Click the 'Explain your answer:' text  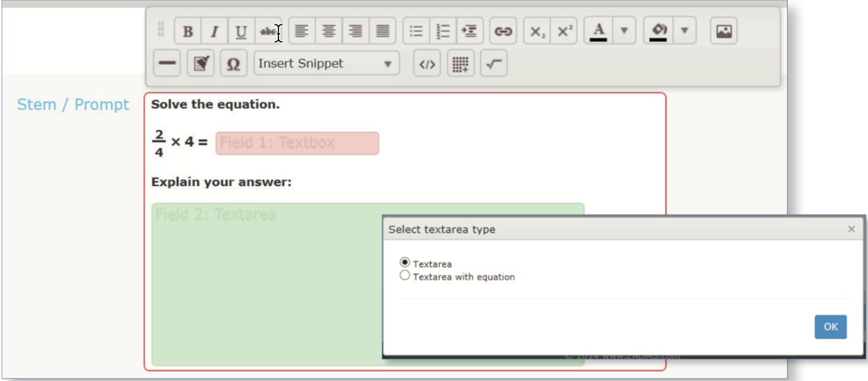(x=221, y=182)
